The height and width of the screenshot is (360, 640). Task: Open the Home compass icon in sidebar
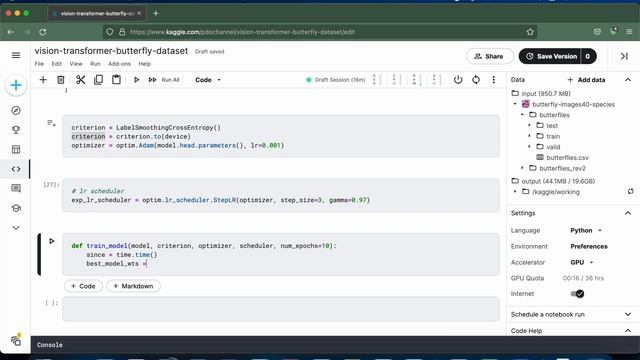(x=16, y=111)
